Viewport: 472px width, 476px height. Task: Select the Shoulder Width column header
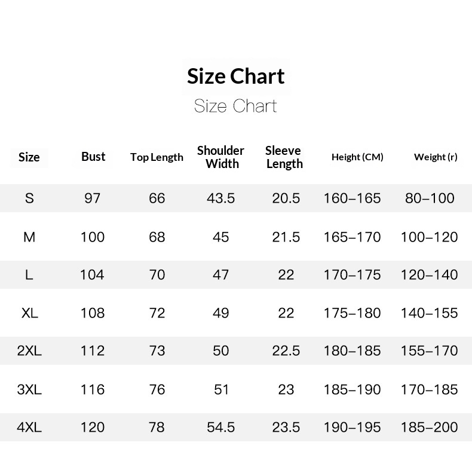coord(221,157)
